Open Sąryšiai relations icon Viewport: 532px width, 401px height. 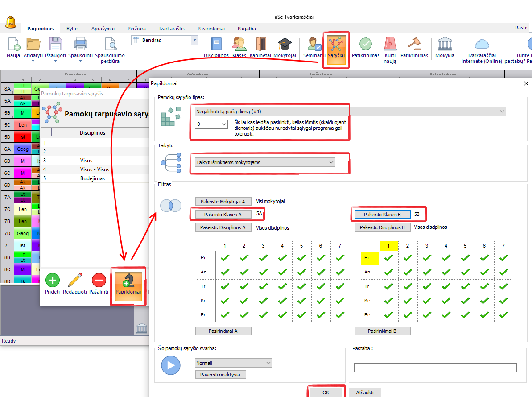point(336,45)
